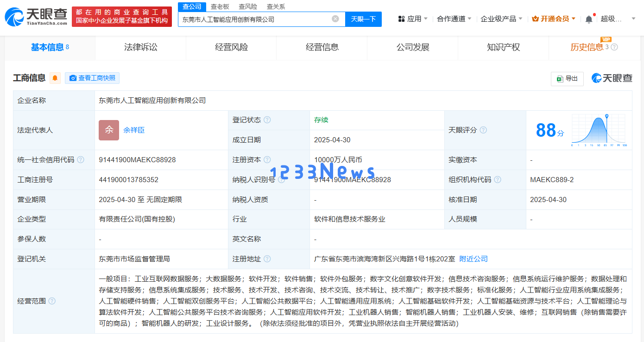Viewport: 644px width, 342px height.
Task: Click 有限责任公司(国有控股) company type value
Action: click(x=137, y=219)
